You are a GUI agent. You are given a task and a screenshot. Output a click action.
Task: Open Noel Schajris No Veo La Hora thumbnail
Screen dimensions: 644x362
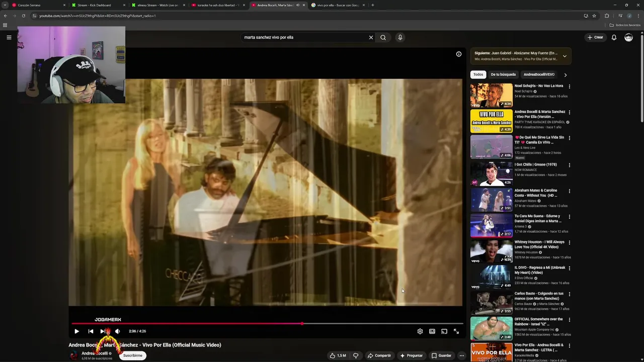click(x=491, y=96)
